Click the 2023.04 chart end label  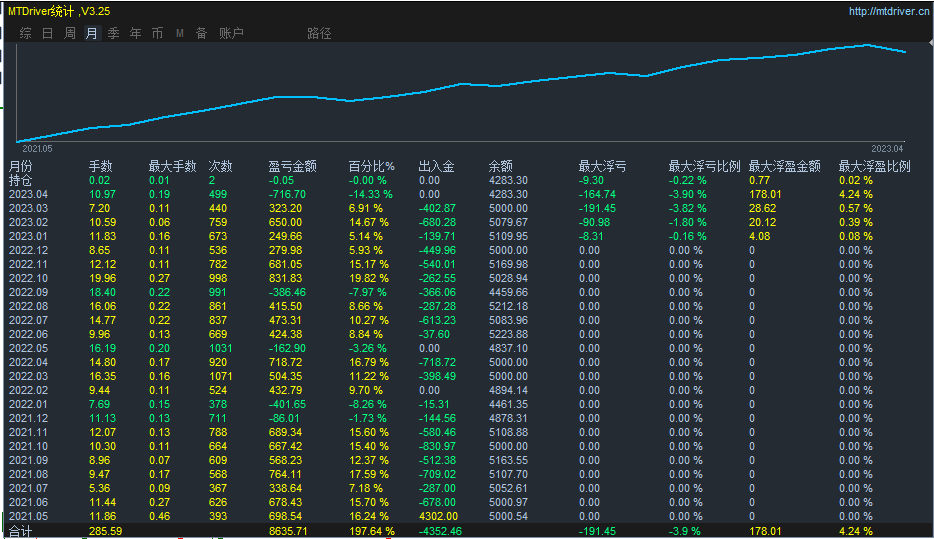click(888, 148)
